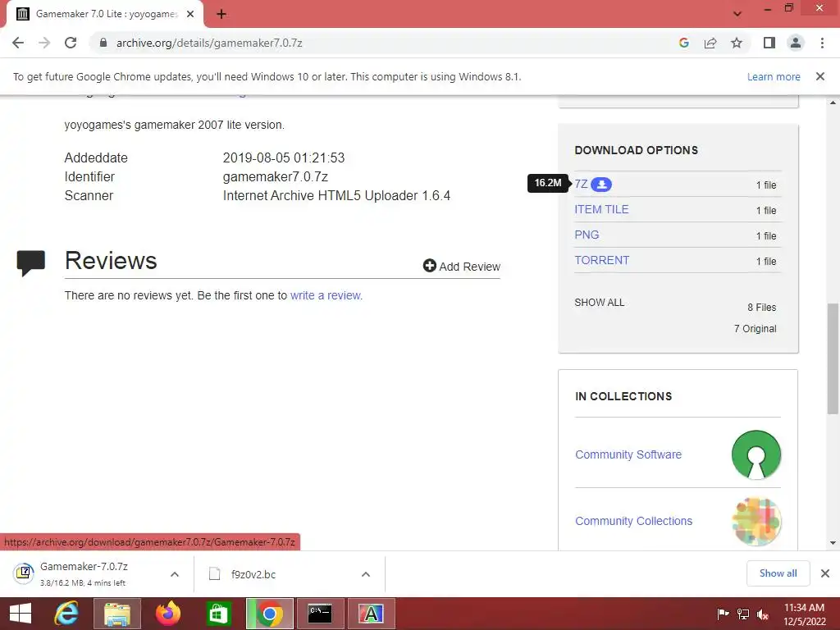Dismiss the Chrome update notification bar
The height and width of the screenshot is (630, 840).
tap(820, 76)
